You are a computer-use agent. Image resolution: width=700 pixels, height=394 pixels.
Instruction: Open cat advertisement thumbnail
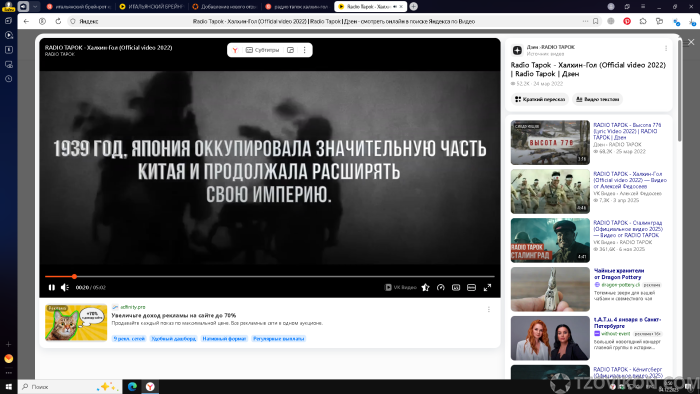tap(76, 323)
